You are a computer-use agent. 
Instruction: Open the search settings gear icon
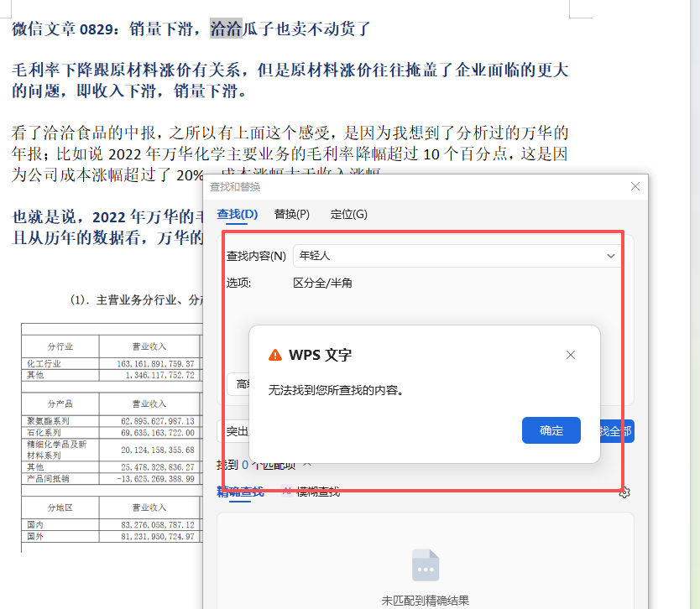(624, 492)
